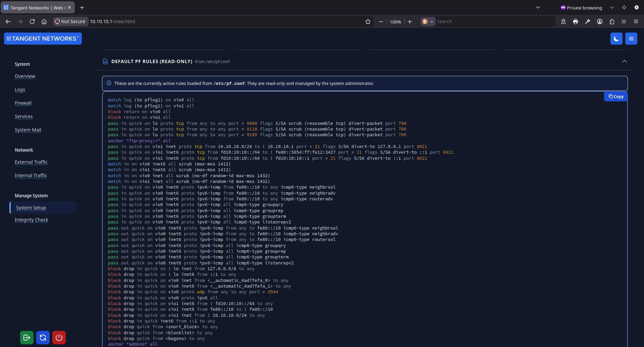Click inside the browser Search field
644x347 pixels.
tap(486, 21)
